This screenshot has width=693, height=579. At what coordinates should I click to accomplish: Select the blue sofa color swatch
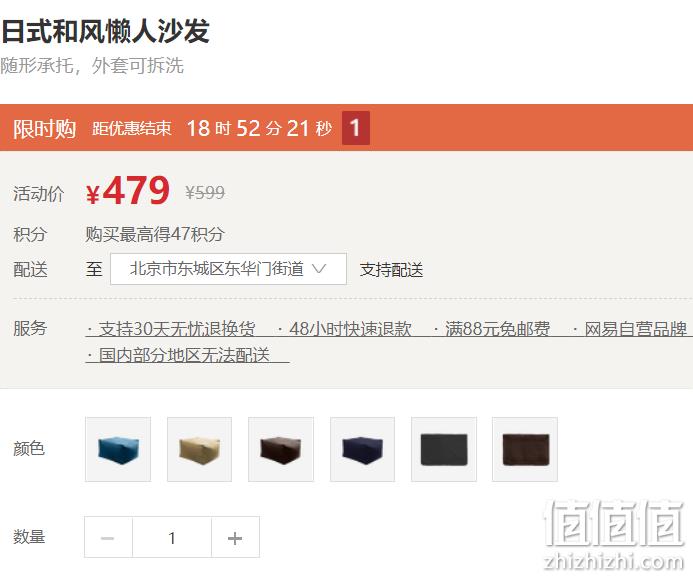(x=118, y=449)
